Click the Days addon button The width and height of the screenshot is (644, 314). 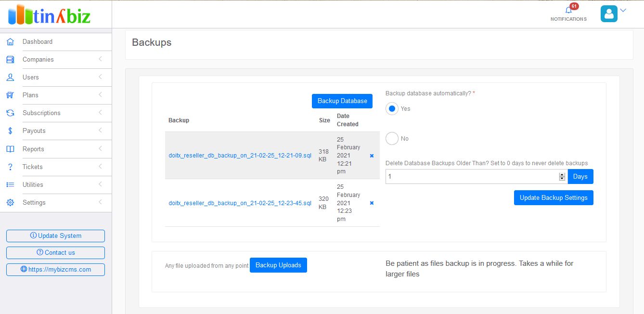(580, 177)
